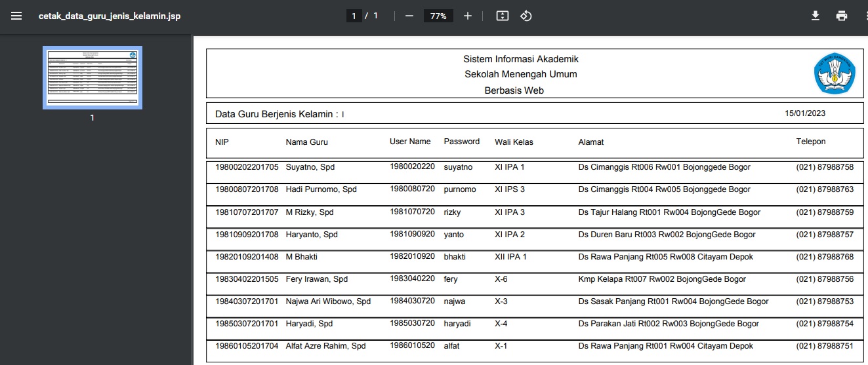
Task: Click the file name cetak_data_guru_jenis_kelamin.jsp
Action: (x=110, y=16)
